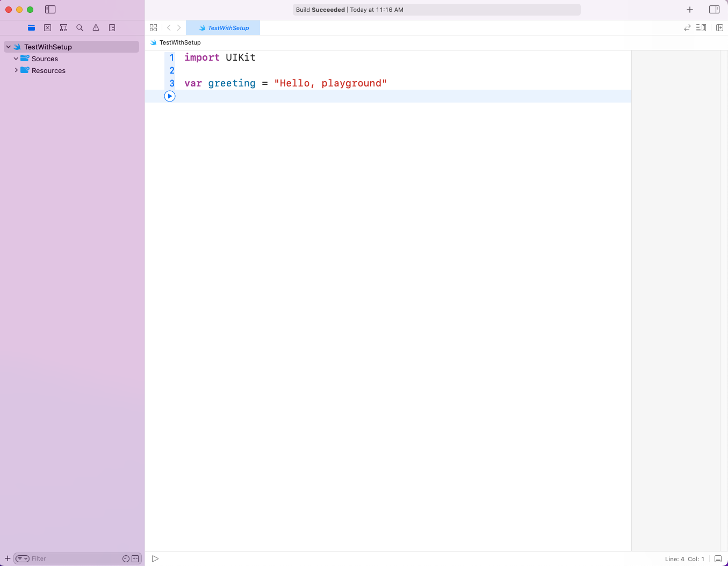The height and width of the screenshot is (566, 728).
Task: Open the Symbol navigator icon
Action: [x=64, y=28]
